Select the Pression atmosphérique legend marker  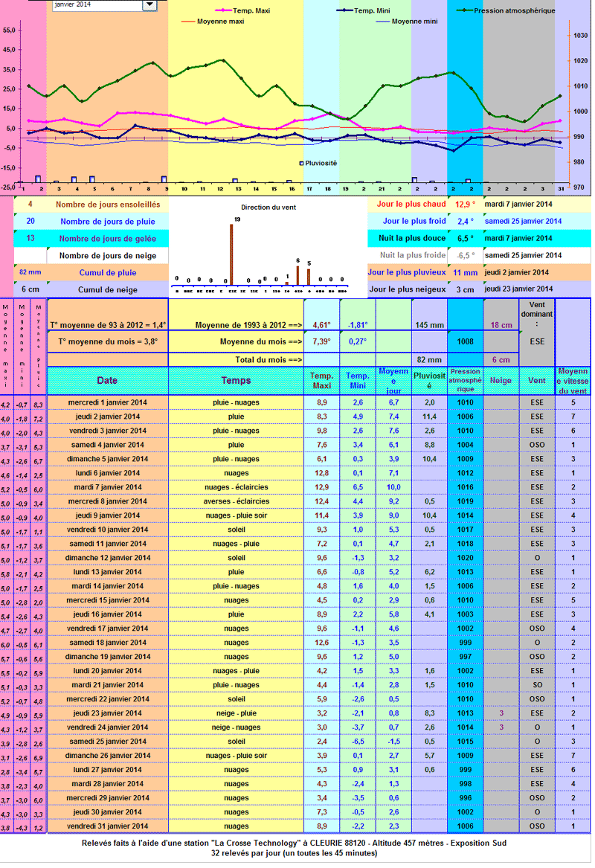tap(464, 10)
